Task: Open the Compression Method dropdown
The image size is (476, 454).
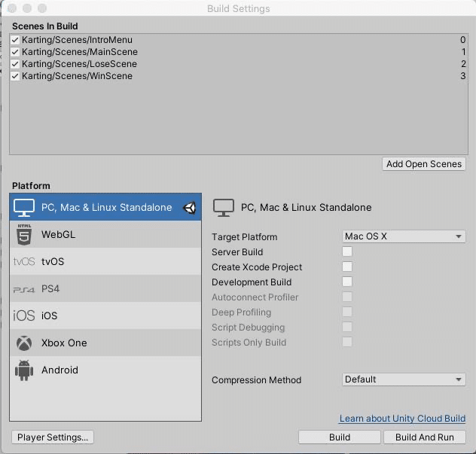Action: [404, 379]
